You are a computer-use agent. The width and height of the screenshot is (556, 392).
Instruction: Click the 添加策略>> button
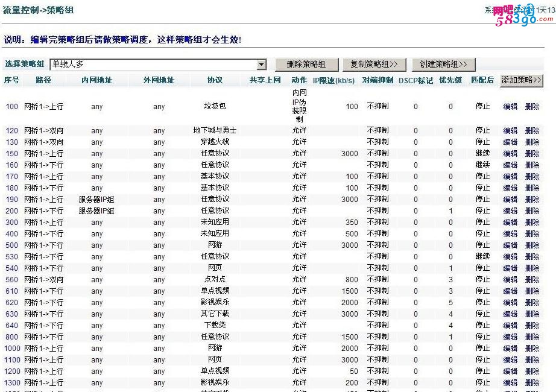click(521, 80)
